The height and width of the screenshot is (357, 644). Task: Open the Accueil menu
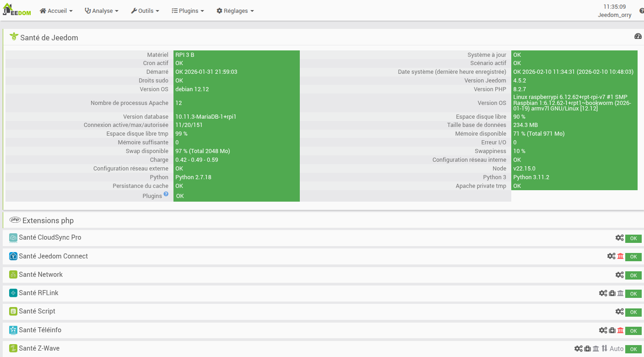click(56, 11)
